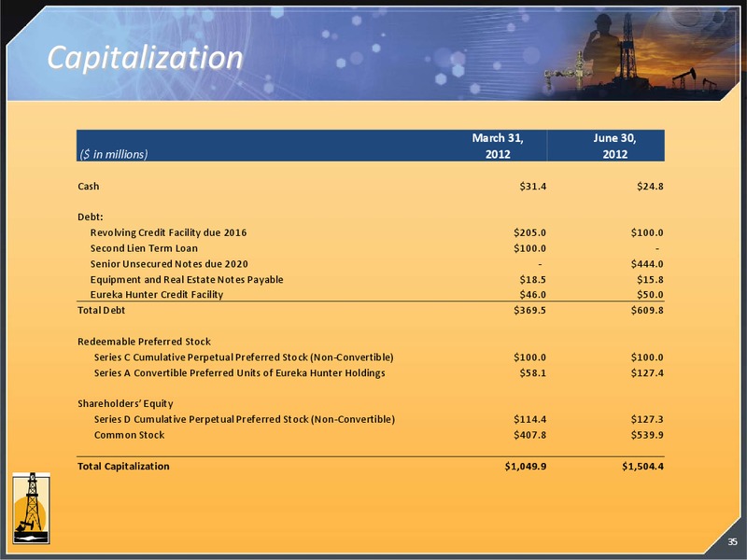Image resolution: width=747 pixels, height=560 pixels.
Task: Select Series C March value $100.0
Action: (529, 357)
